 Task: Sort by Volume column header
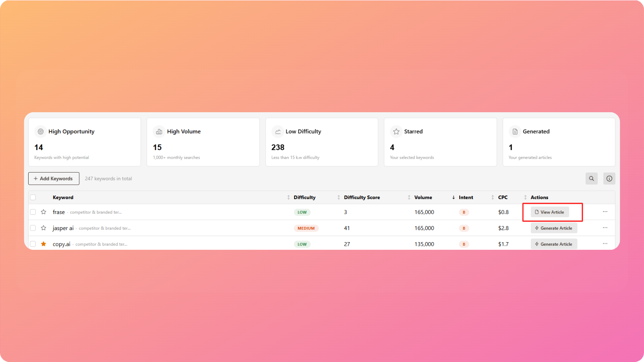click(x=423, y=197)
